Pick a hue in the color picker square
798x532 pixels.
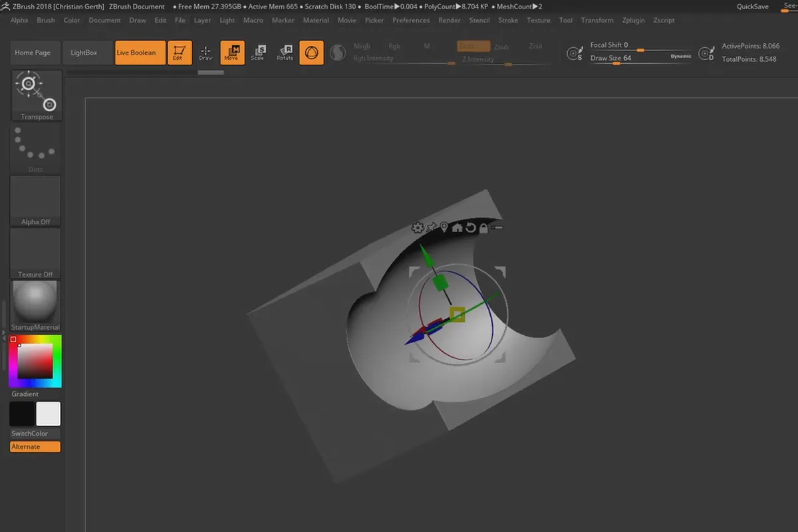[x=35, y=361]
